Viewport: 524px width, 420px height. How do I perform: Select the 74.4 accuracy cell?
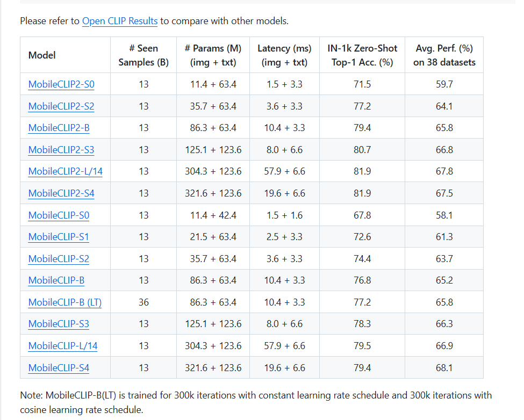(x=362, y=259)
